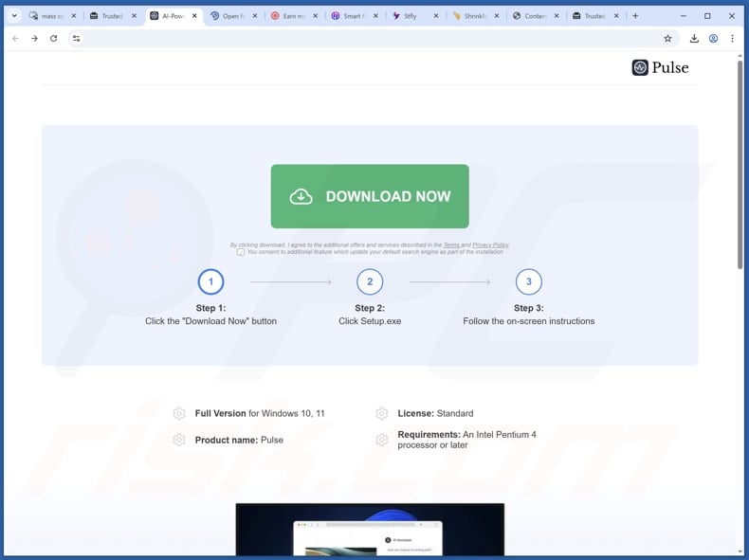Maximize the browser window
The image size is (749, 560).
[707, 16]
